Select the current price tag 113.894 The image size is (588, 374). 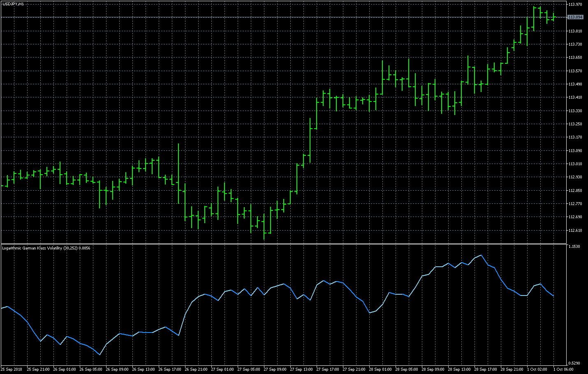tap(575, 17)
